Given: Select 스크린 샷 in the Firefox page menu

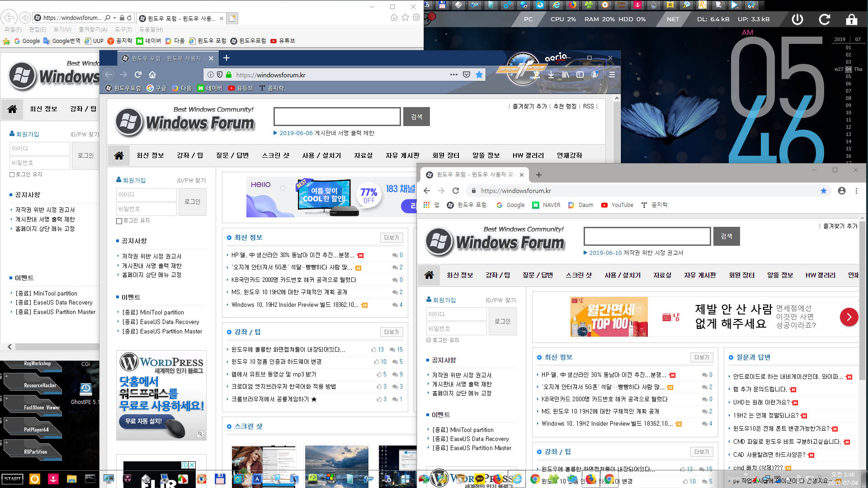Looking at the screenshot, I should [x=276, y=155].
